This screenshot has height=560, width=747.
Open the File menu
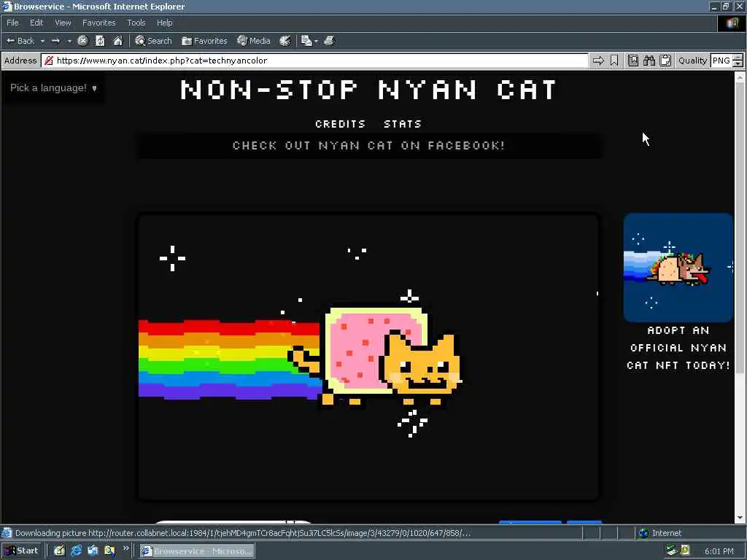[12, 23]
